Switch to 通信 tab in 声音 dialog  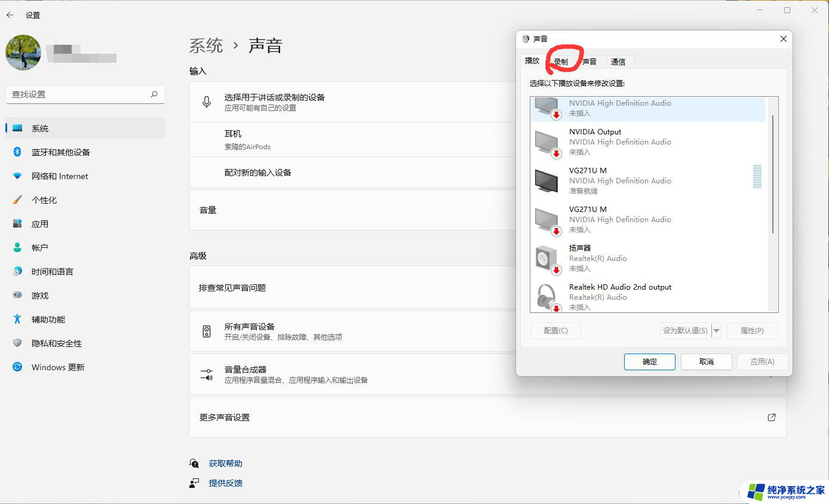click(618, 62)
